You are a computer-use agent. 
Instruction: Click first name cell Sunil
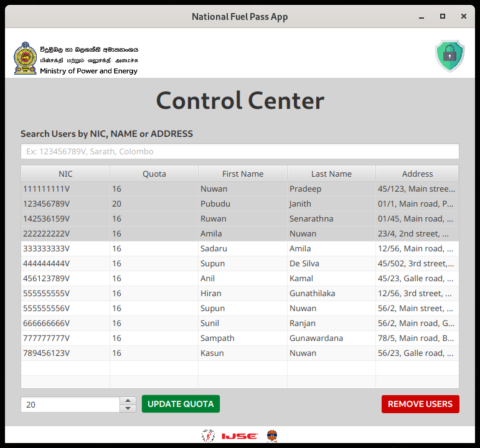pyautogui.click(x=243, y=323)
